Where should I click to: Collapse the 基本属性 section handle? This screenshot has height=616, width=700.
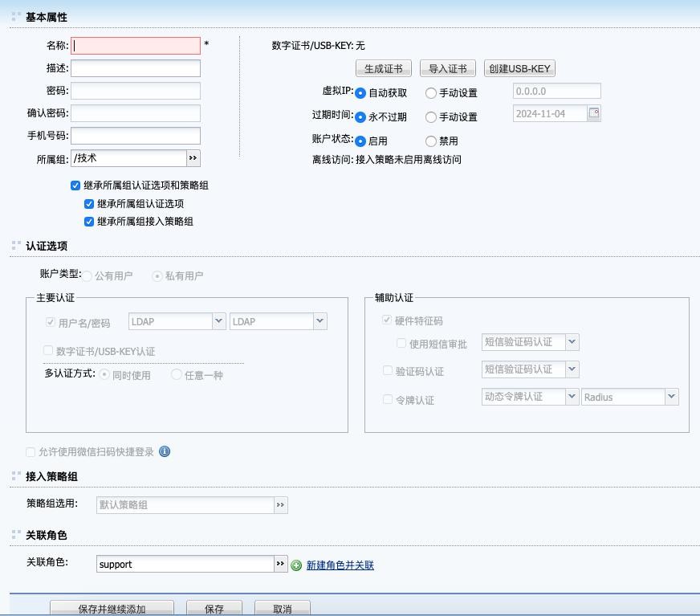[x=16, y=17]
